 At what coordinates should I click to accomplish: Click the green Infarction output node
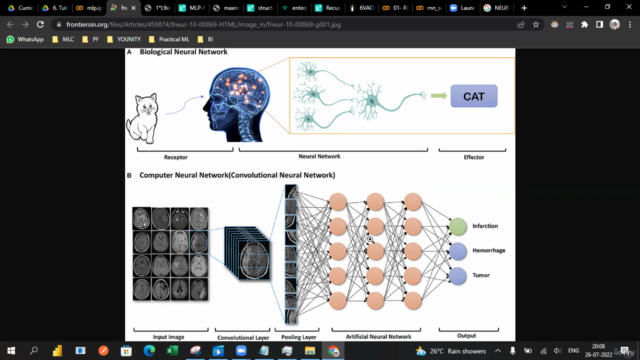[x=458, y=226]
